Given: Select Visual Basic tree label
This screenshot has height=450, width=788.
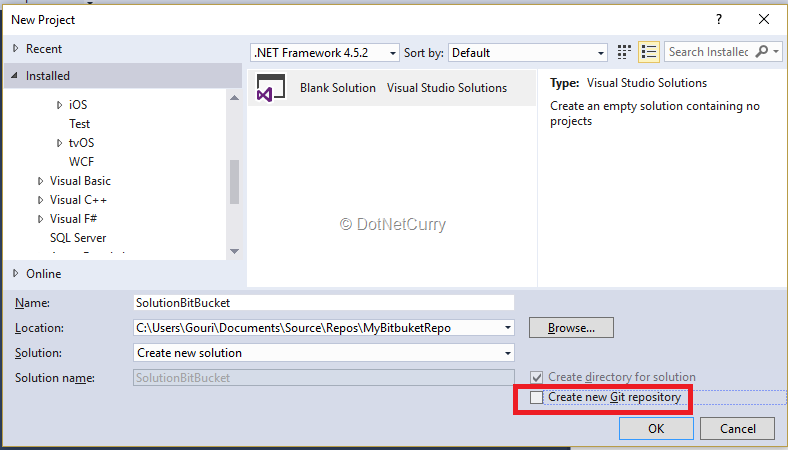Looking at the screenshot, I should [x=80, y=181].
